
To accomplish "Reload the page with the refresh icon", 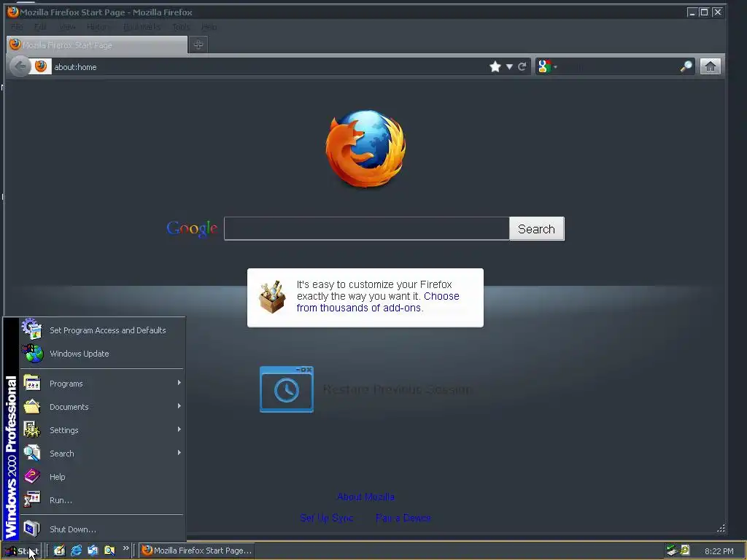I will (x=522, y=66).
